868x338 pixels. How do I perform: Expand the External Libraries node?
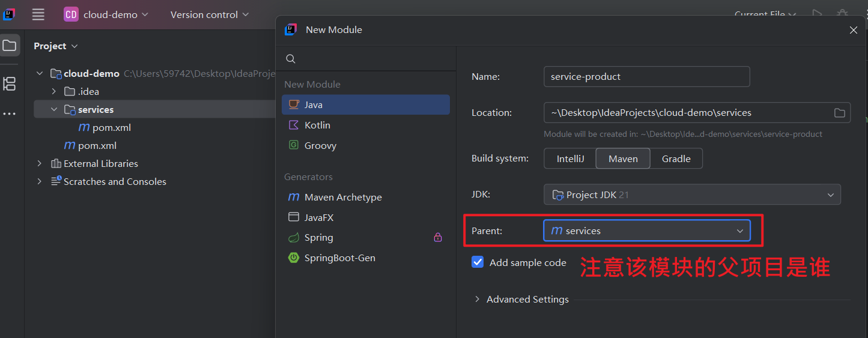click(40, 163)
